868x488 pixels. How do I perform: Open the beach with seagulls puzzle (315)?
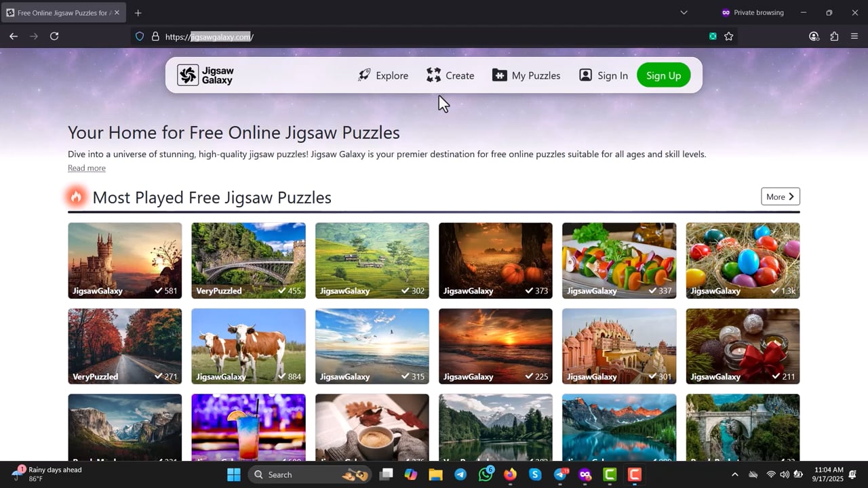[372, 346]
